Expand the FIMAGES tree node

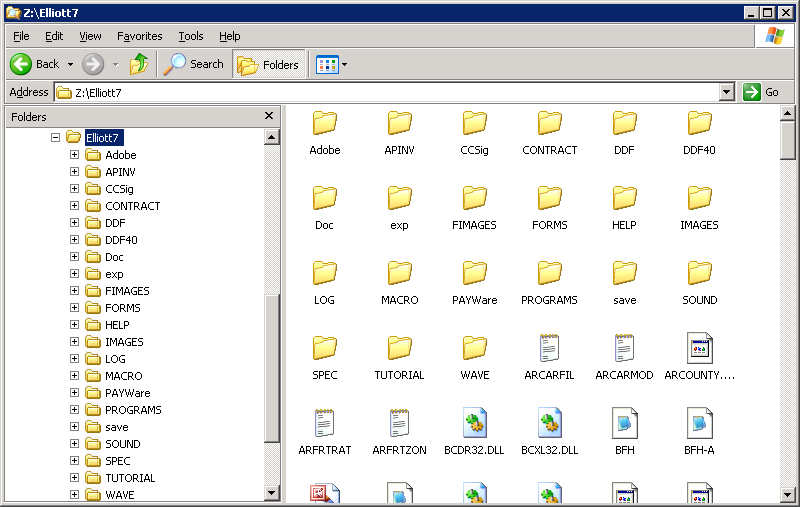74,290
